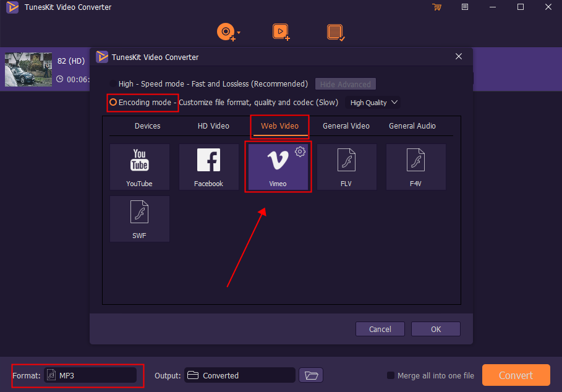Click the Cancel button
562x392 pixels.
[x=380, y=329]
